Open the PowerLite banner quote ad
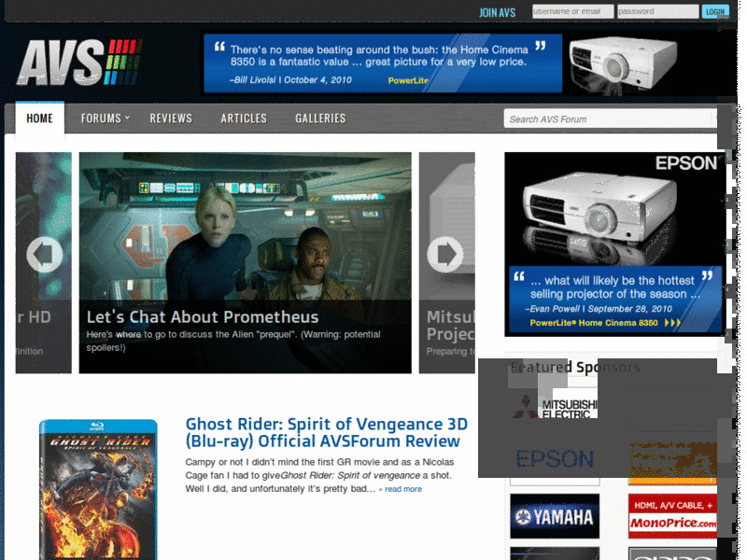 click(x=383, y=63)
